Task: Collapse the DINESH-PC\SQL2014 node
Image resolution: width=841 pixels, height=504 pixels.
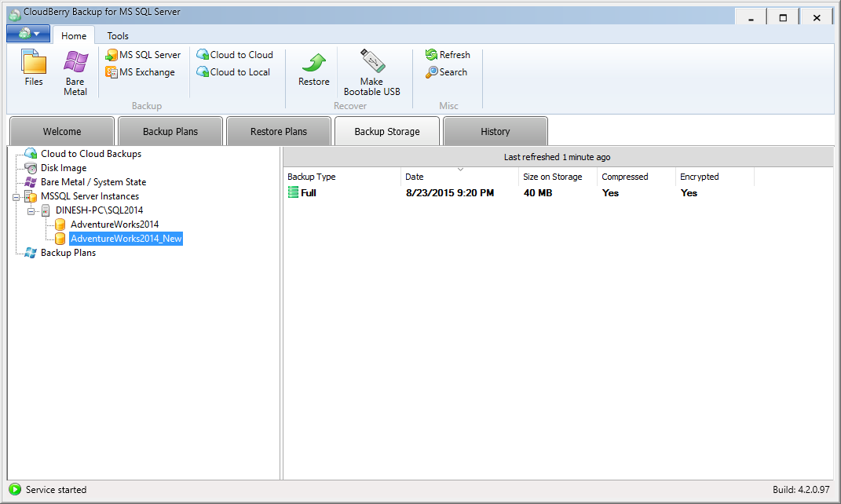Action: 31,210
